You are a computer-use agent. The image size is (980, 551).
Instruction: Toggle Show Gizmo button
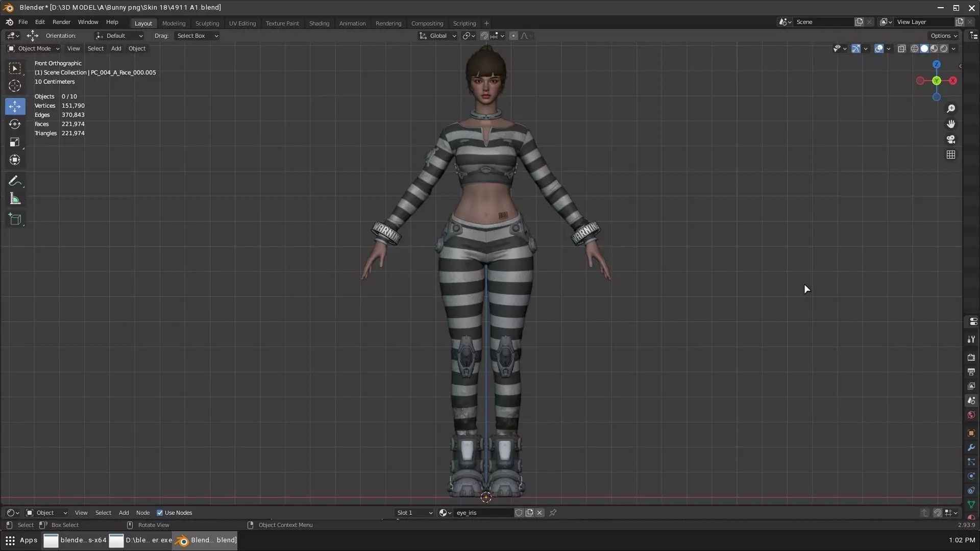coord(856,48)
